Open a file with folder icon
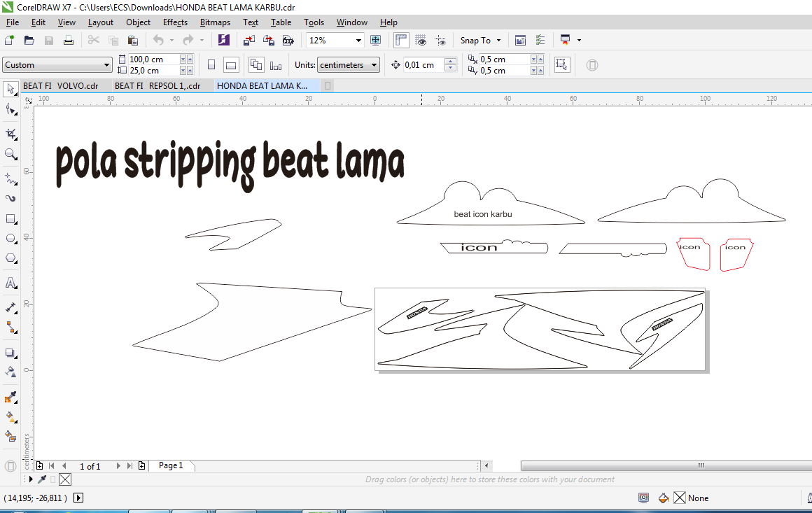Image resolution: width=812 pixels, height=513 pixels. 29,41
